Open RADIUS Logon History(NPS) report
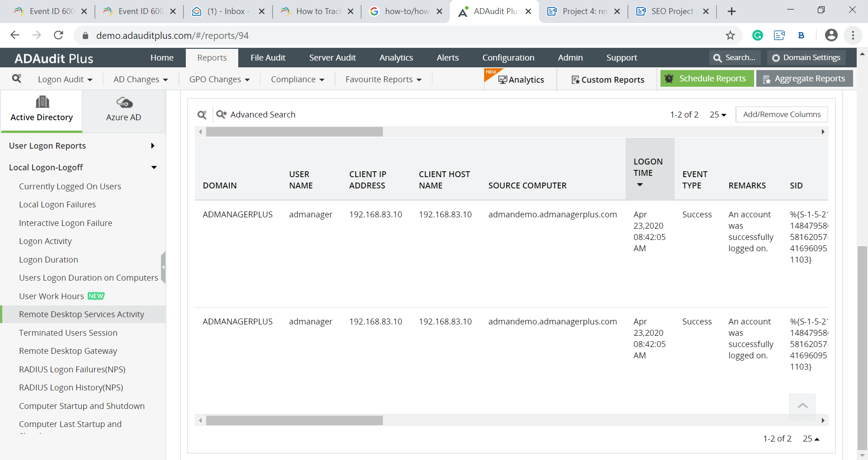This screenshot has width=868, height=460. click(71, 388)
